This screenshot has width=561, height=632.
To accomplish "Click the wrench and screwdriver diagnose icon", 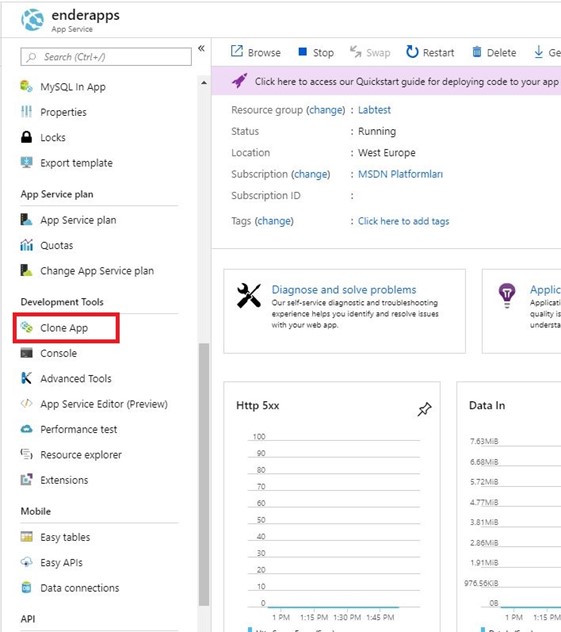I will pos(249,296).
